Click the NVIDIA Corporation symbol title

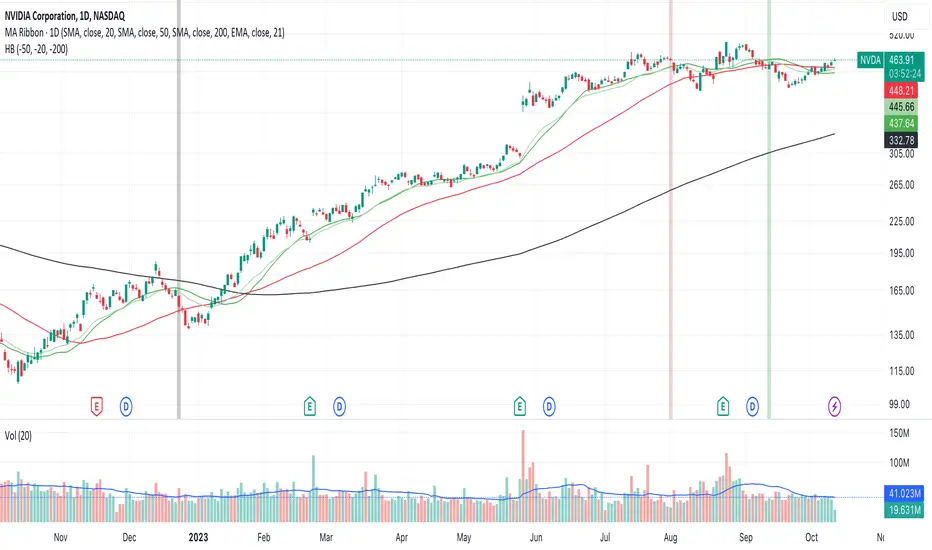[x=65, y=16]
